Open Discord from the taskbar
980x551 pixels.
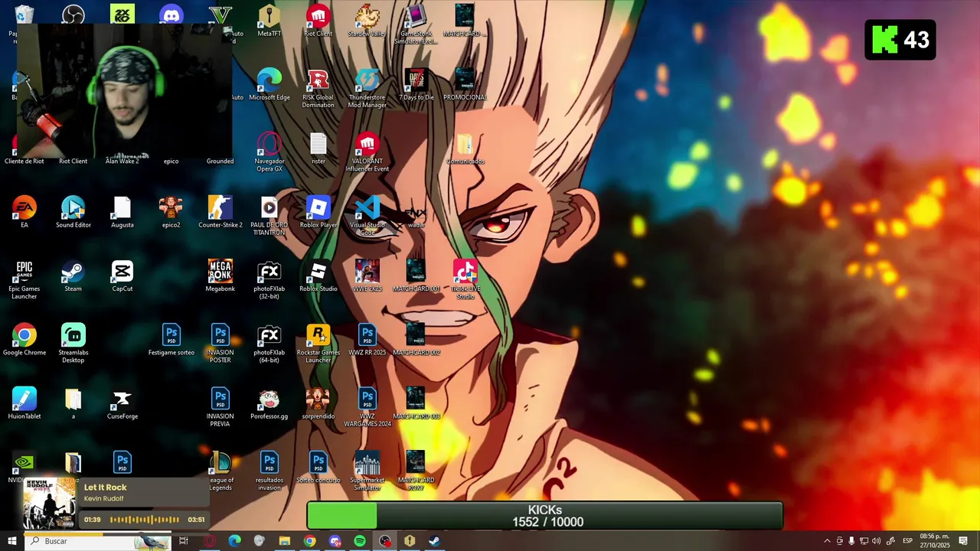[x=335, y=541]
